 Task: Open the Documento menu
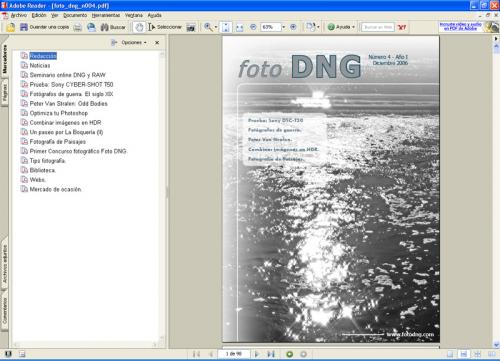click(75, 15)
